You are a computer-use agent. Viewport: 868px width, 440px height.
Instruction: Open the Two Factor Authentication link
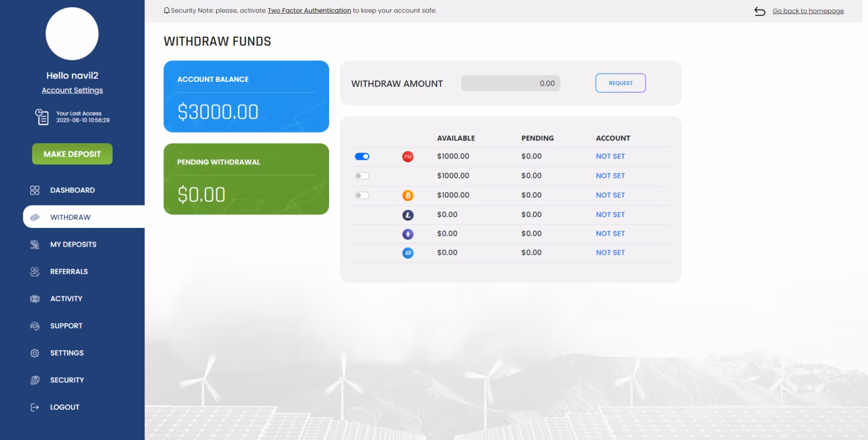pyautogui.click(x=309, y=11)
